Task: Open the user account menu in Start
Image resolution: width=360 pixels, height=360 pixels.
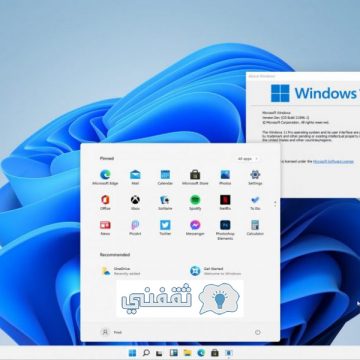Action: 111,332
